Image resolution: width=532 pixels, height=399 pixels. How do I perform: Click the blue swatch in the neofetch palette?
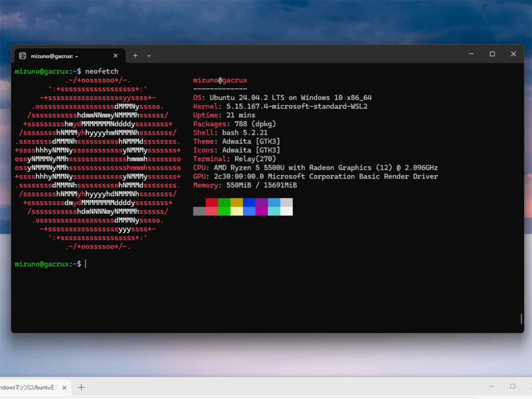[249, 203]
